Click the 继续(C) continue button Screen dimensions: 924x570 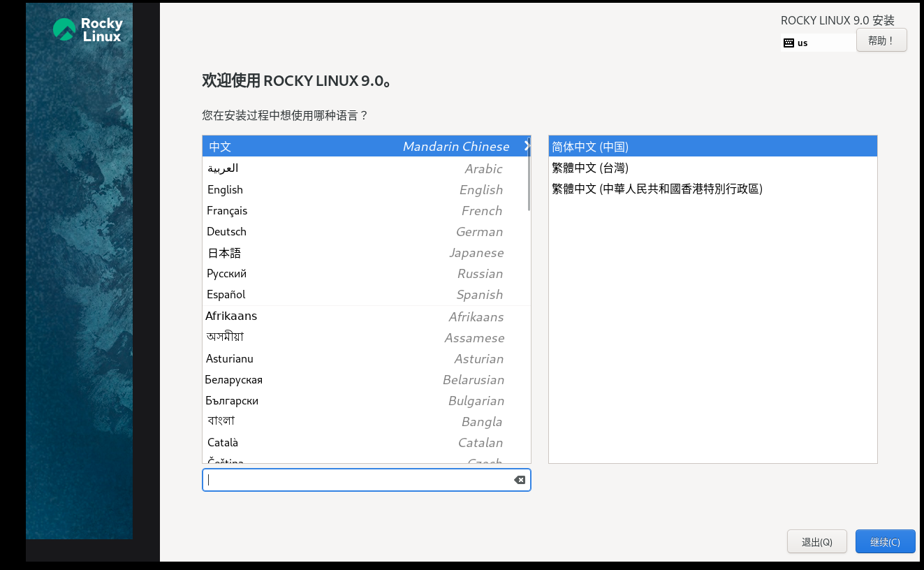point(885,542)
